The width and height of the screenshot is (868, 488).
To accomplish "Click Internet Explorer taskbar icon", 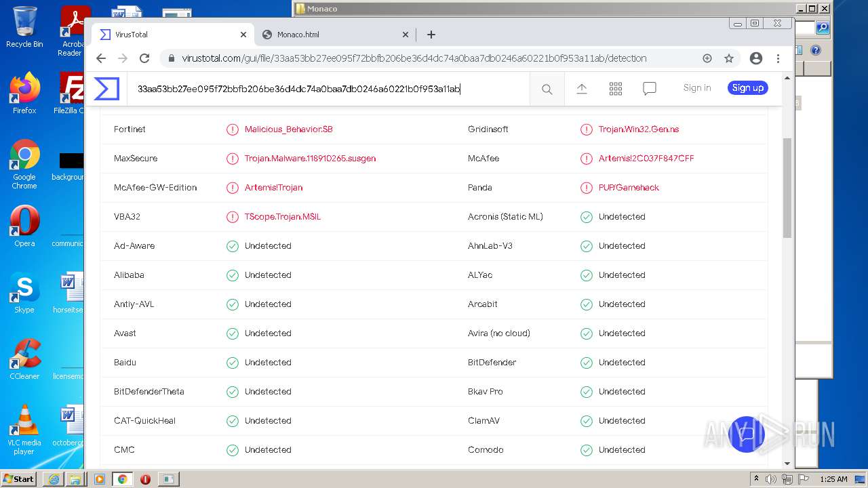I will (x=54, y=479).
